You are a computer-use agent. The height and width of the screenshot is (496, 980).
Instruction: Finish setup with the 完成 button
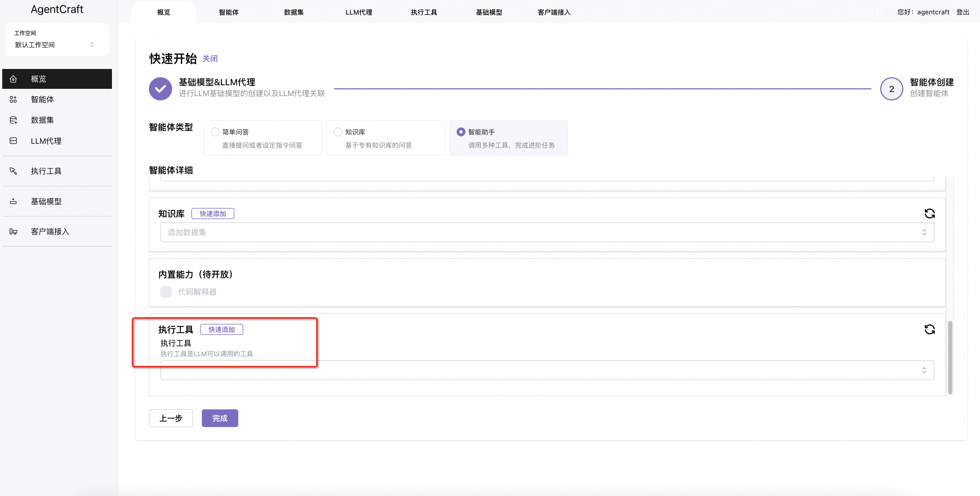click(x=220, y=418)
